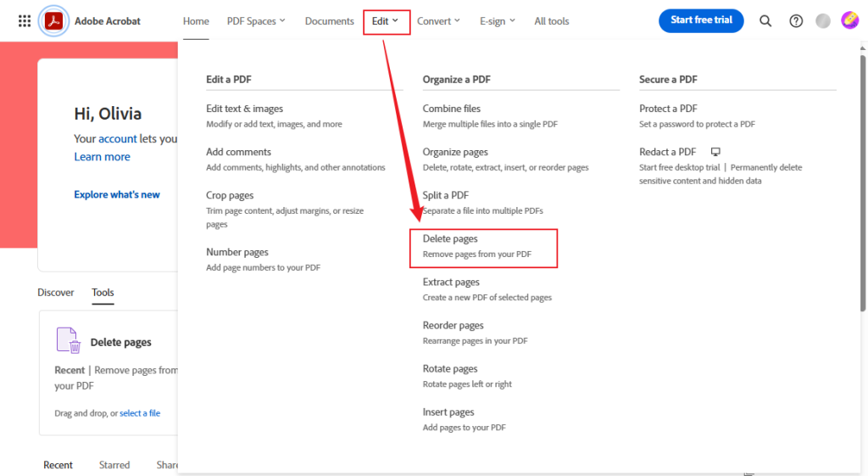Screen dimensions: 868x476
Task: Click the Edit a PDF section heading
Action: (x=229, y=79)
